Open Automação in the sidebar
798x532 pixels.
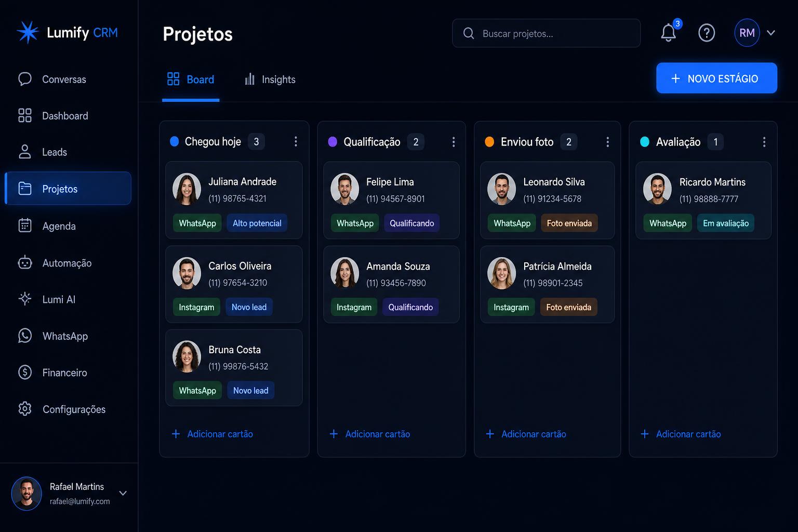coord(68,263)
